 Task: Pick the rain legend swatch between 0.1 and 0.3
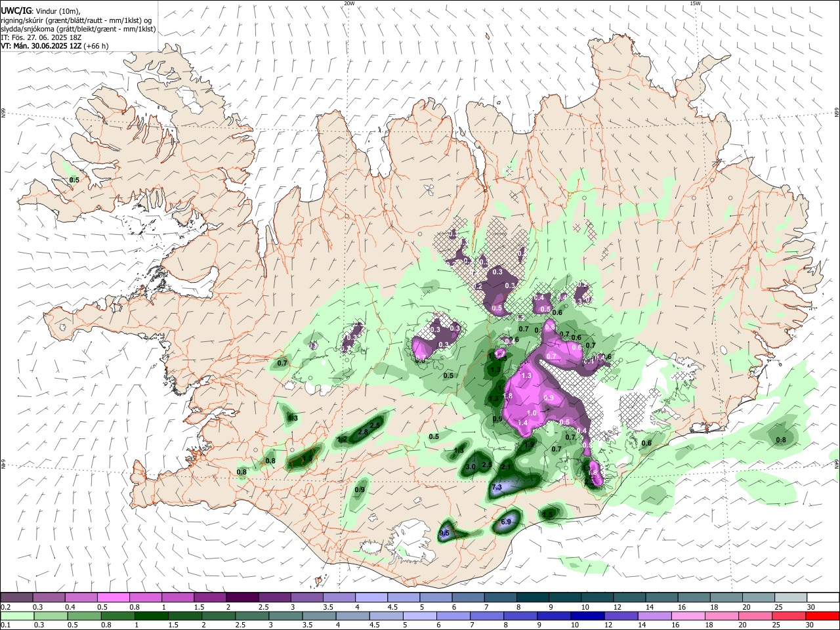click(17, 616)
